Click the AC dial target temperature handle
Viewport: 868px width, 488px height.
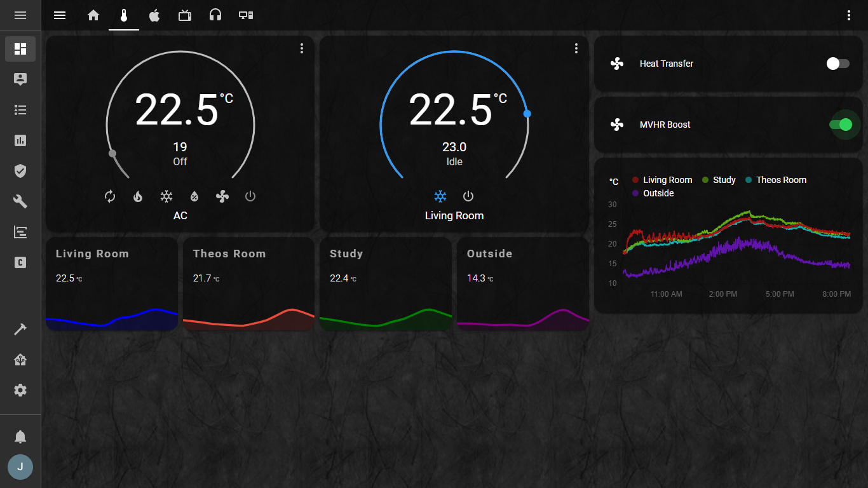pos(112,153)
